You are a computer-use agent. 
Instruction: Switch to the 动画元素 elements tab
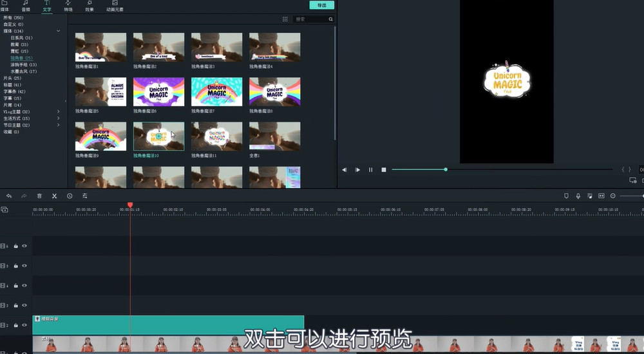115,6
